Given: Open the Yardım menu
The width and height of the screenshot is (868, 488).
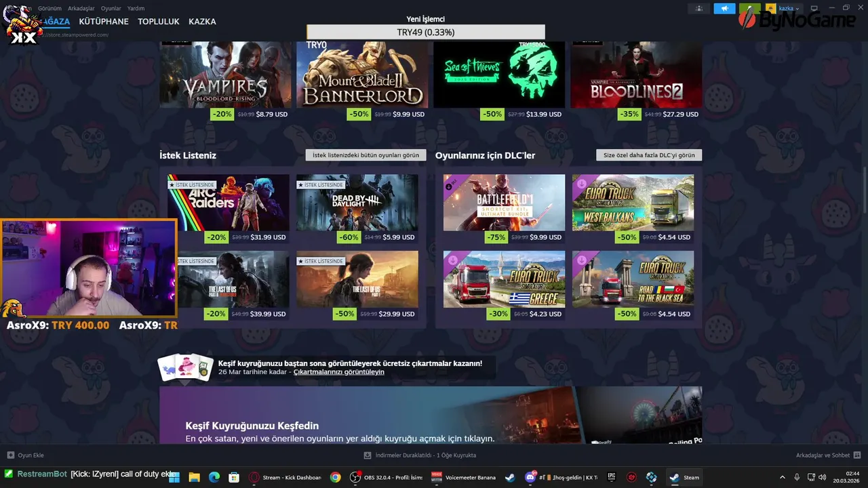Looking at the screenshot, I should pyautogui.click(x=136, y=8).
